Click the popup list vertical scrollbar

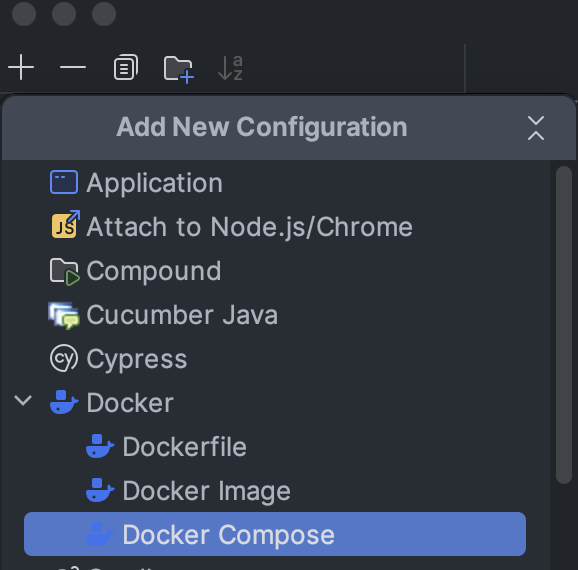click(564, 324)
